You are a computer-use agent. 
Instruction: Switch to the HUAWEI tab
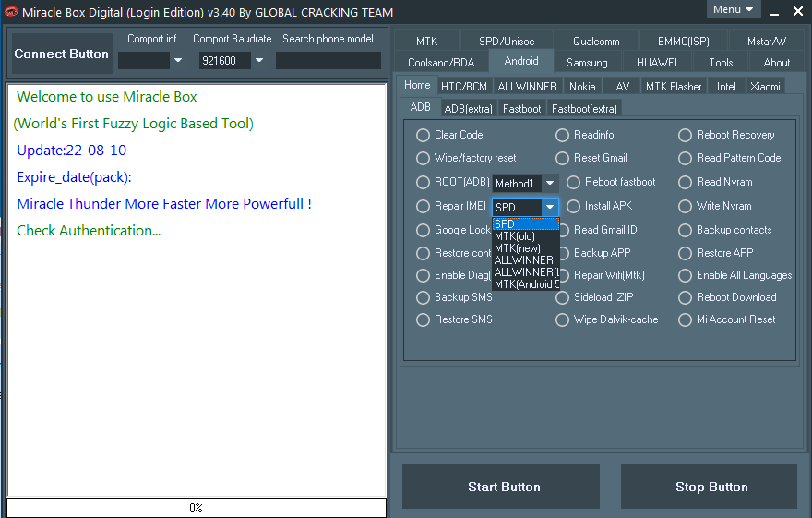[x=657, y=62]
